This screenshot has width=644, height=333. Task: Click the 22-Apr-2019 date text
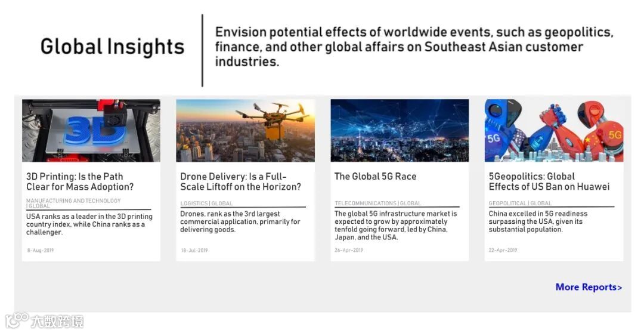[x=503, y=250]
